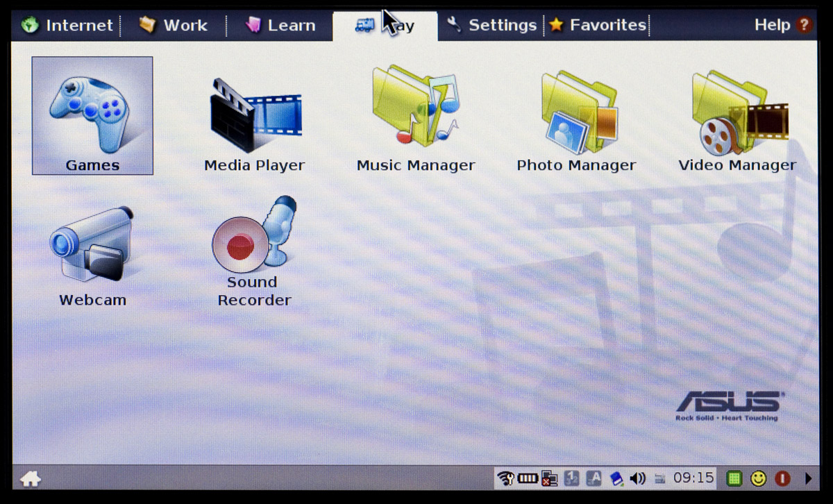Expand the tray with the black arrow
833x504 pixels.
(x=808, y=478)
